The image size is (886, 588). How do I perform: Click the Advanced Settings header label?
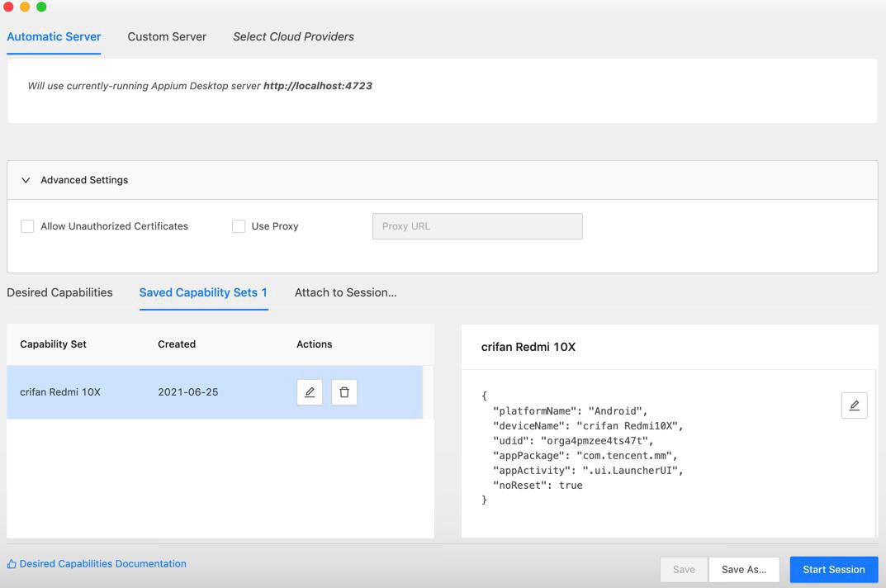[x=84, y=180]
